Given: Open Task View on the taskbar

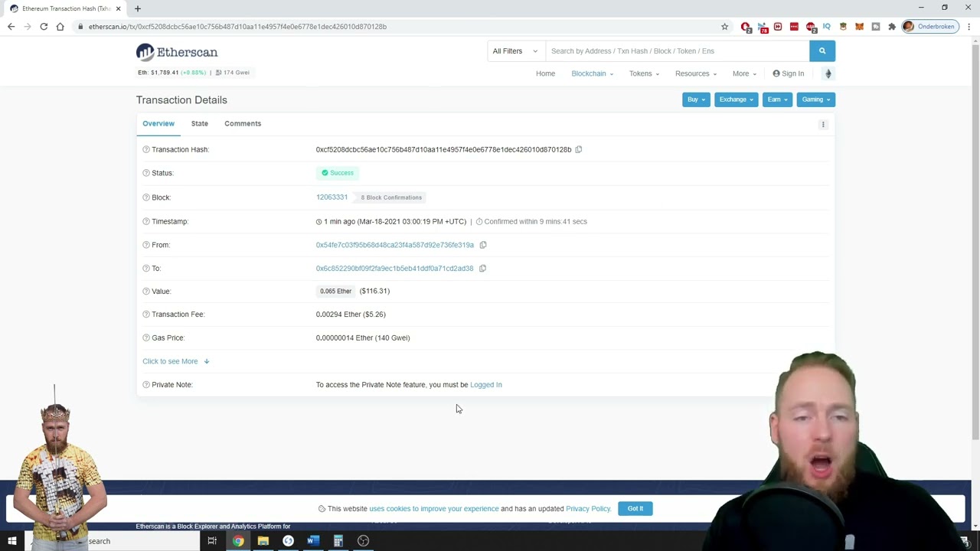Looking at the screenshot, I should coord(212,541).
